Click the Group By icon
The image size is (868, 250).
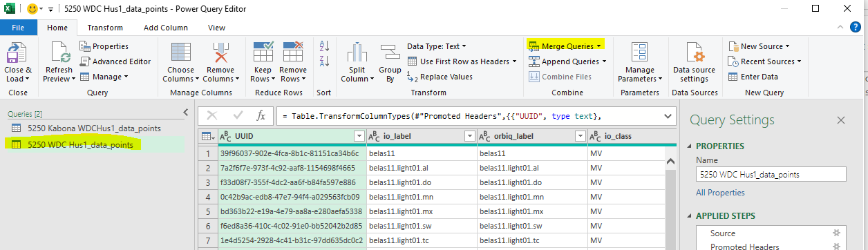(390, 52)
